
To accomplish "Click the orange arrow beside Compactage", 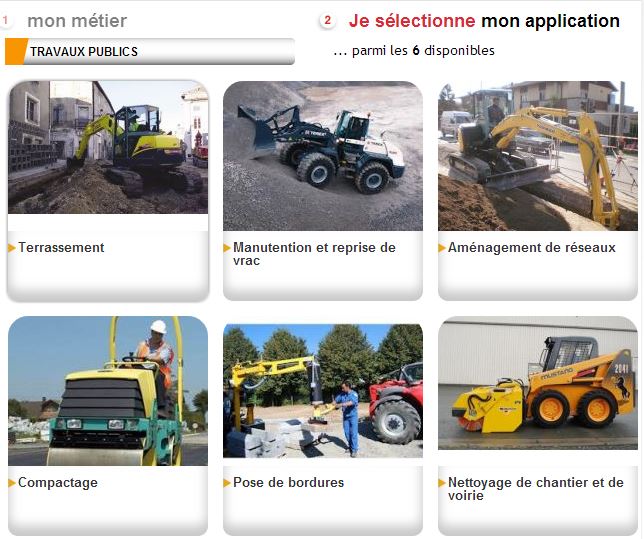I will click(x=12, y=483).
